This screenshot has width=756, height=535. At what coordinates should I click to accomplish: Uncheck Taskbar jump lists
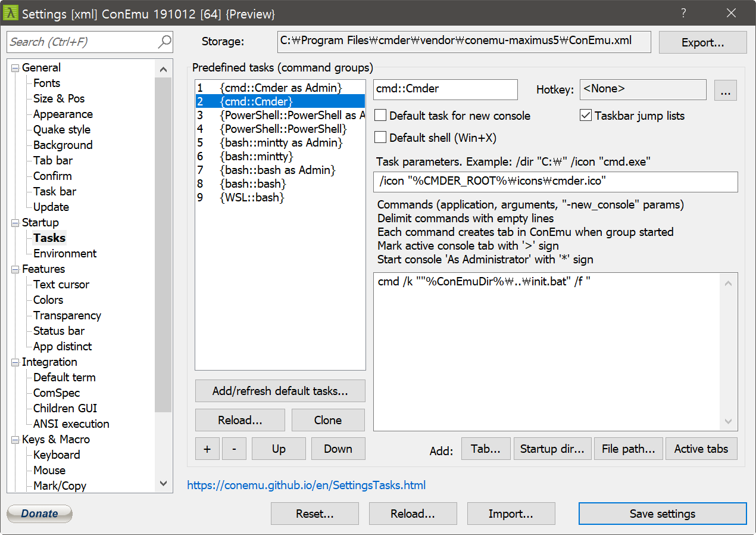tap(586, 116)
